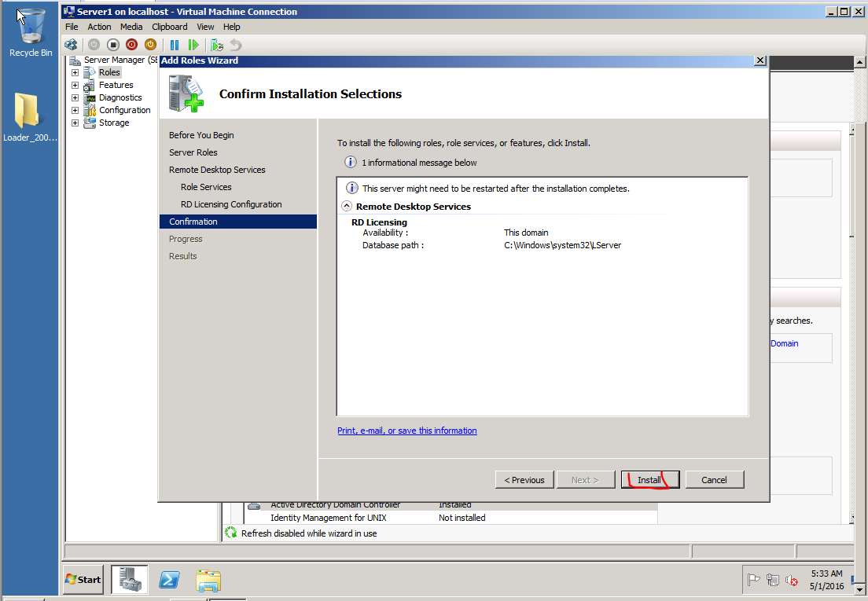The image size is (868, 601).
Task: Click the network tray icon
Action: 773,580
